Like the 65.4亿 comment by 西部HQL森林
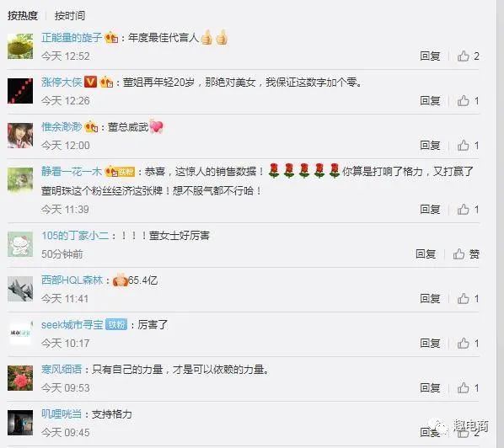The image size is (504, 448). click(x=468, y=299)
